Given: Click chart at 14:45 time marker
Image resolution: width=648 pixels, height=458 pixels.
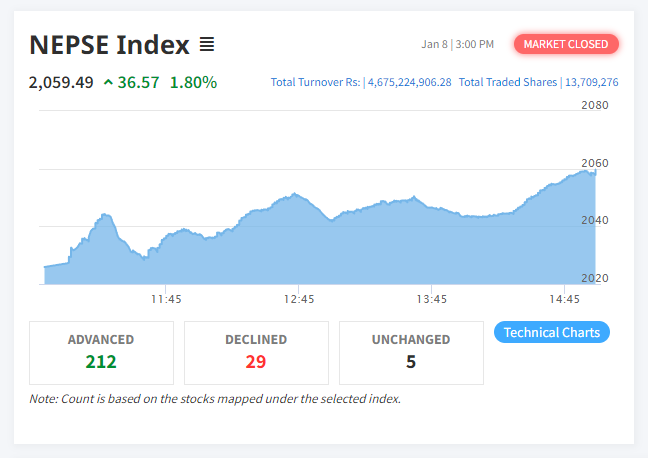Looking at the screenshot, I should (x=565, y=298).
